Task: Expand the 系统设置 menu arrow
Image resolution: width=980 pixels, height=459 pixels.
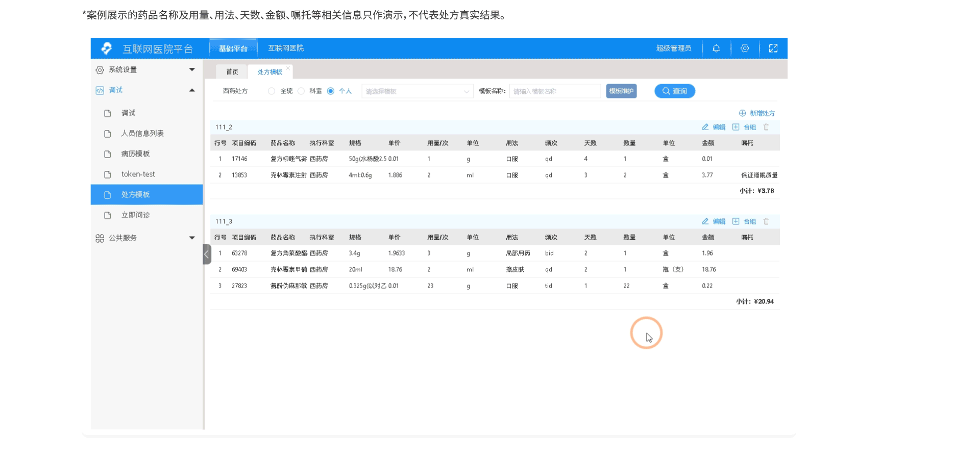Action: pos(192,70)
